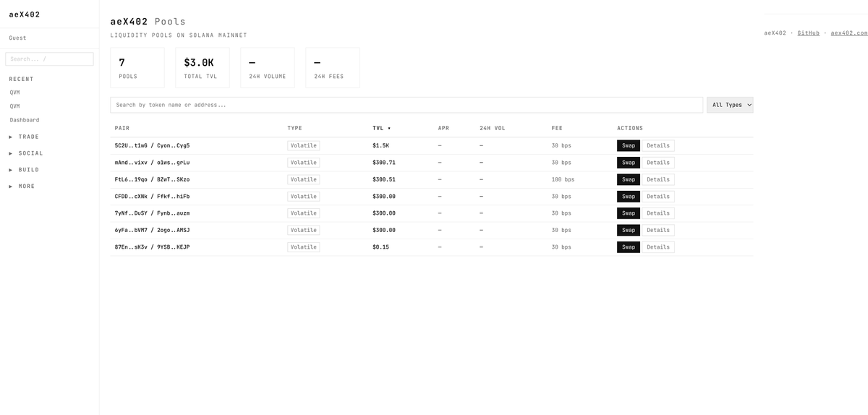View Details for 5C2U..t1wG / Cyon..Cyg5 pool

[658, 145]
